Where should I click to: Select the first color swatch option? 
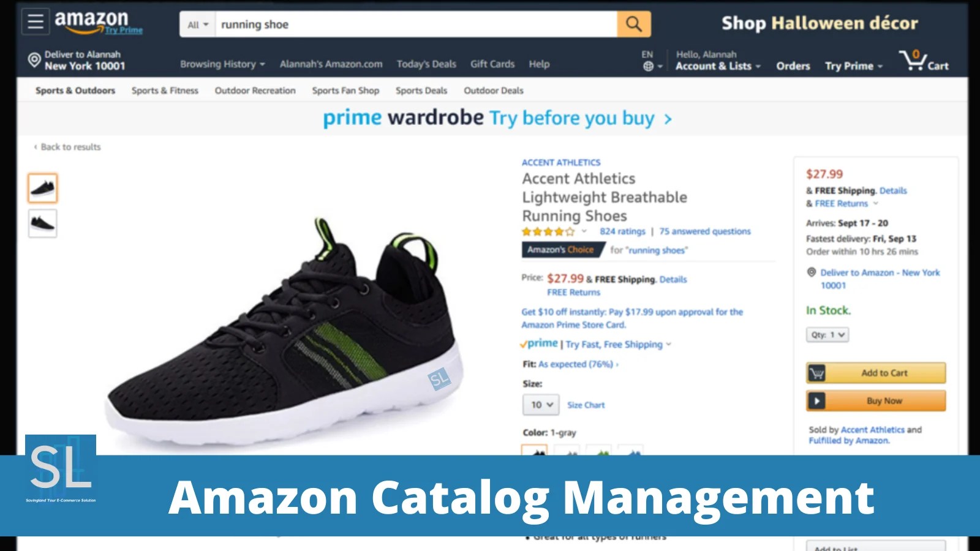tap(534, 450)
